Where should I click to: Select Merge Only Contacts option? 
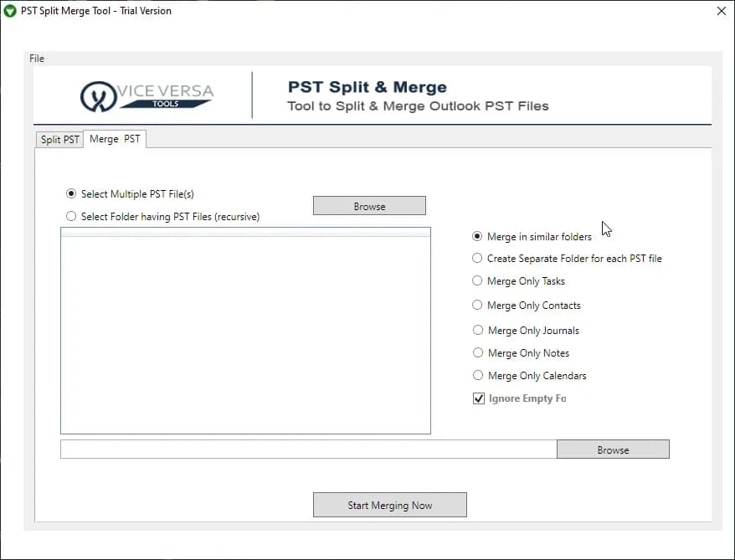tap(527, 305)
